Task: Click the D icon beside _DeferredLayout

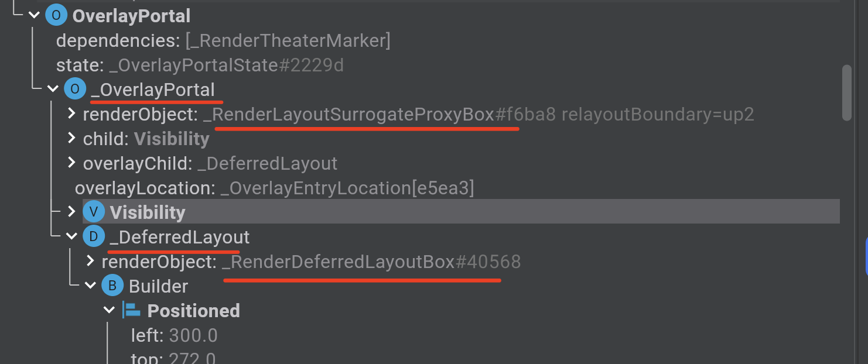Action: click(93, 236)
